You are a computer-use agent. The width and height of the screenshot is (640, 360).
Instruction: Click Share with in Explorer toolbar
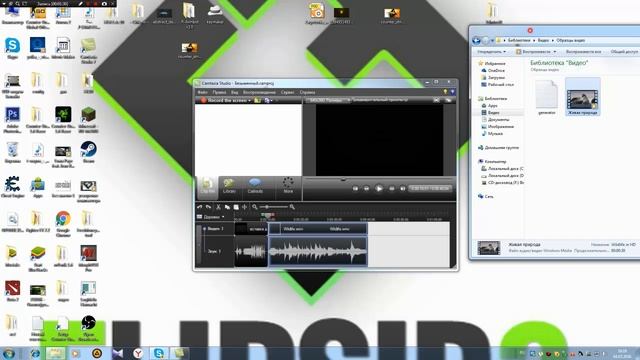pos(624,52)
